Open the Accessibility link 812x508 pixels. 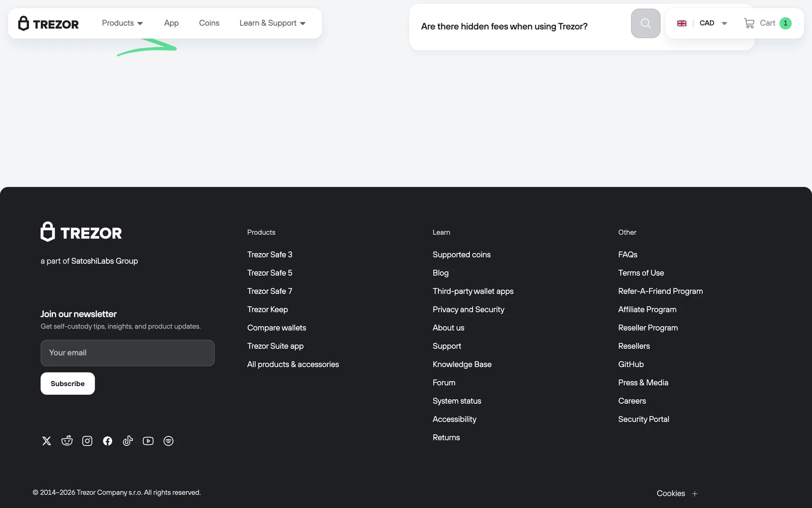pyautogui.click(x=455, y=419)
